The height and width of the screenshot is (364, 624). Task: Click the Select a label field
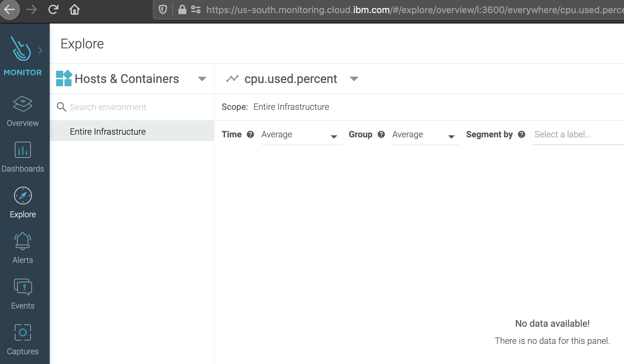pyautogui.click(x=578, y=135)
